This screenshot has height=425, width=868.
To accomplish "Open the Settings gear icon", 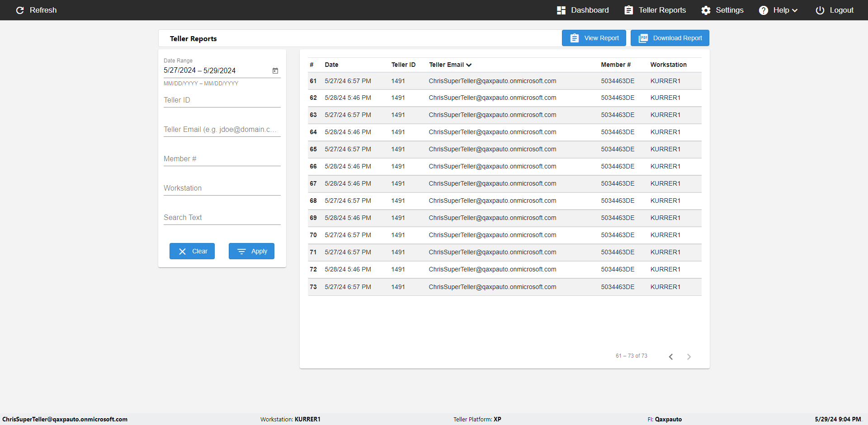I will click(x=706, y=10).
